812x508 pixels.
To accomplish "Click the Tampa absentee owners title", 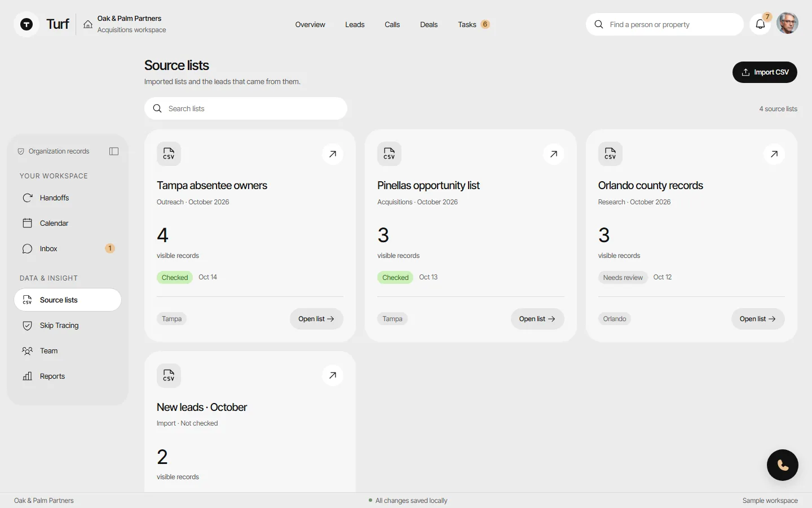I will 212,186.
